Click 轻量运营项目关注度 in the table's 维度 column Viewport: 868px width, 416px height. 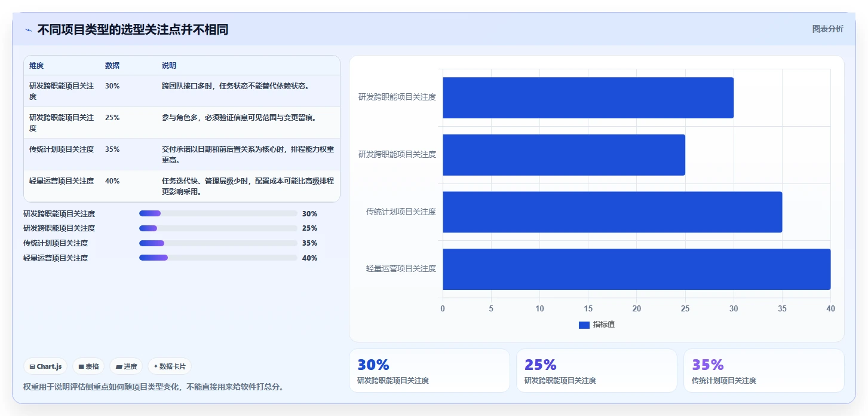point(62,181)
